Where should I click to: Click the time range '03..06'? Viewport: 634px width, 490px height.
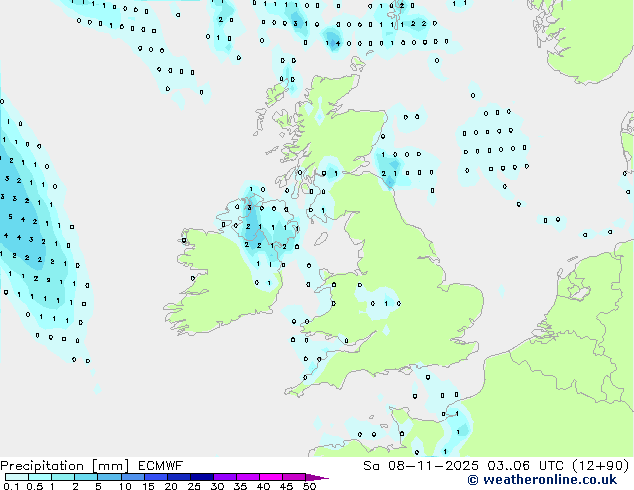pos(508,465)
